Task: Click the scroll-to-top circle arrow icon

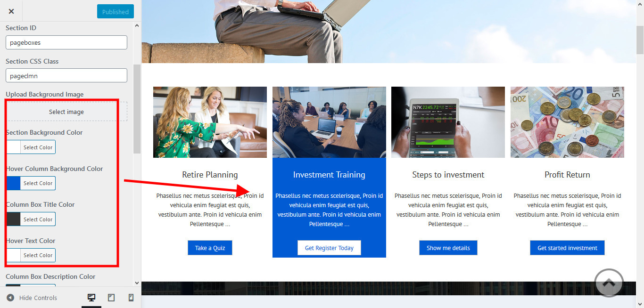Action: (x=609, y=283)
